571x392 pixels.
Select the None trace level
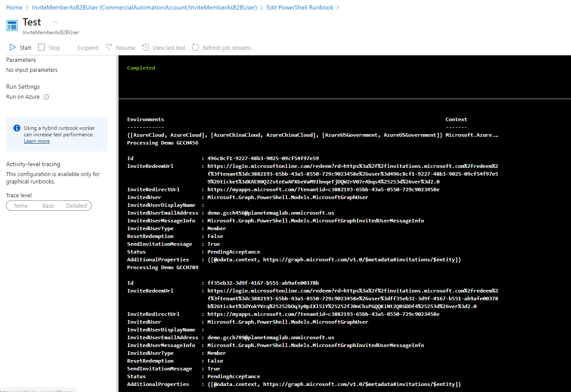click(x=20, y=206)
